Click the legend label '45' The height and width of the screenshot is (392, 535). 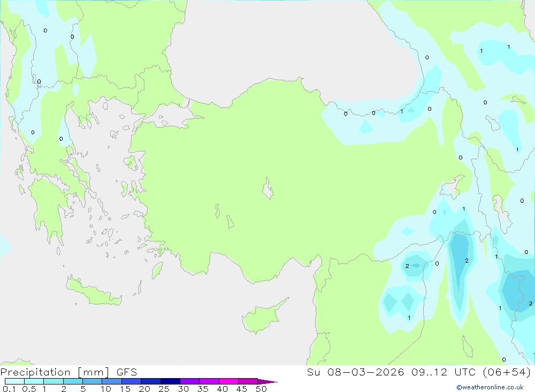pyautogui.click(x=242, y=389)
